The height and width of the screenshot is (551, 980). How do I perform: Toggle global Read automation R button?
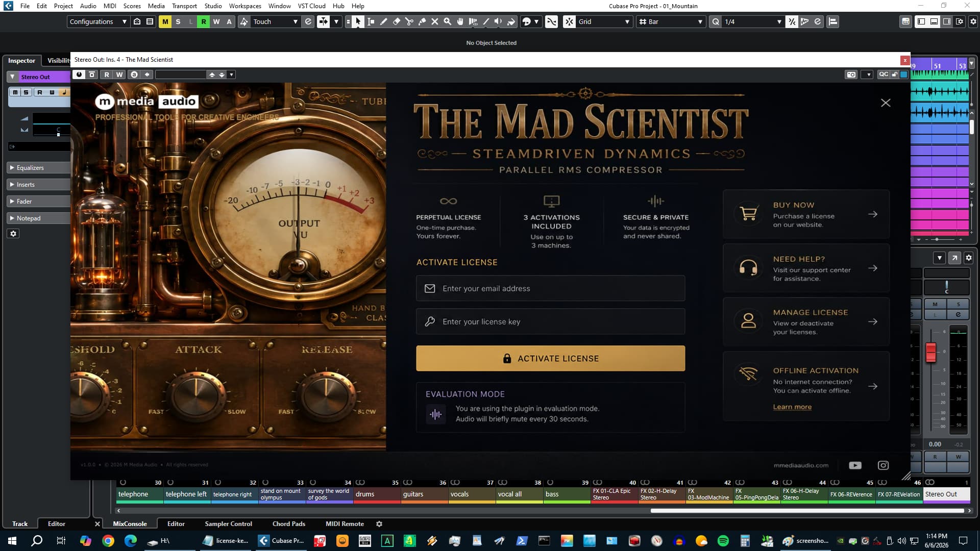pos(203,21)
